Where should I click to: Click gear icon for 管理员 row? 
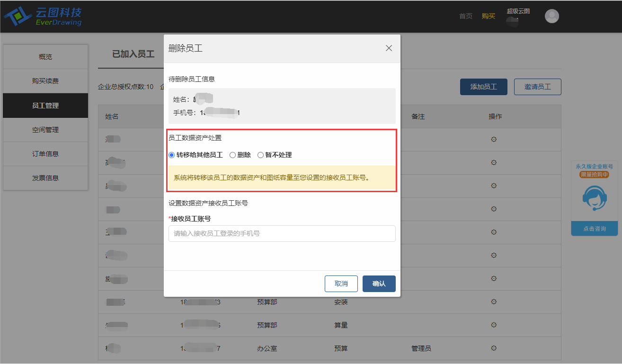(494, 348)
